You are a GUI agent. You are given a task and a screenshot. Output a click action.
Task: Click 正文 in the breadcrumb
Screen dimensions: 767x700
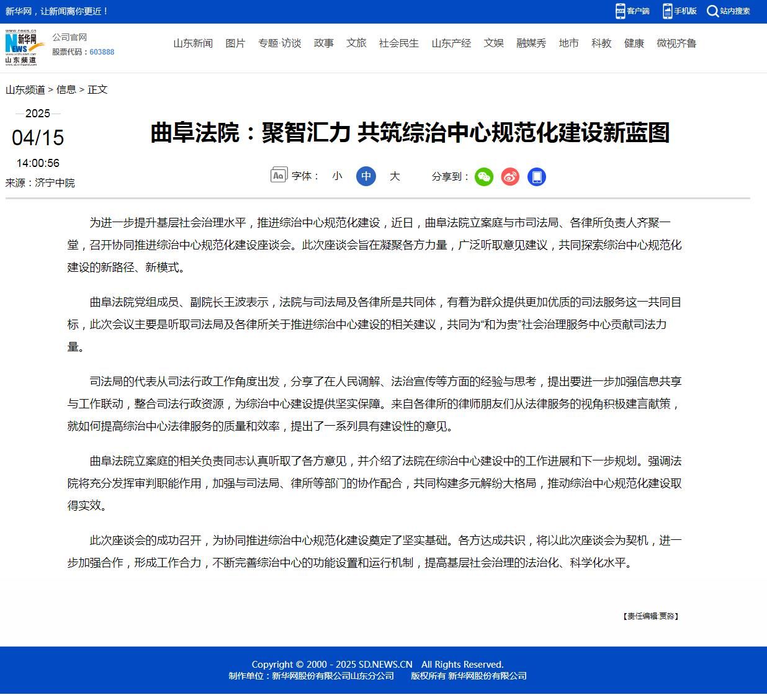(97, 90)
